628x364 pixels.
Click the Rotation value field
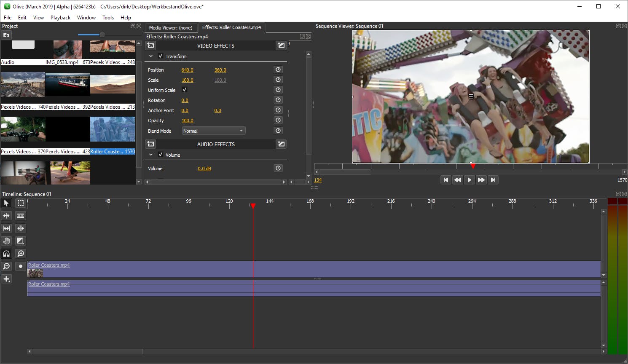185,100
